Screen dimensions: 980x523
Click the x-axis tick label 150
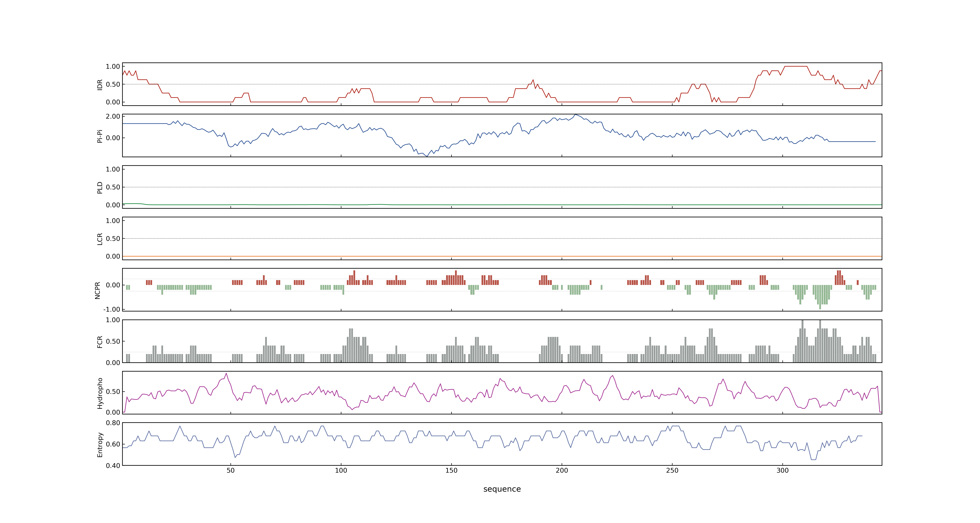coord(451,470)
